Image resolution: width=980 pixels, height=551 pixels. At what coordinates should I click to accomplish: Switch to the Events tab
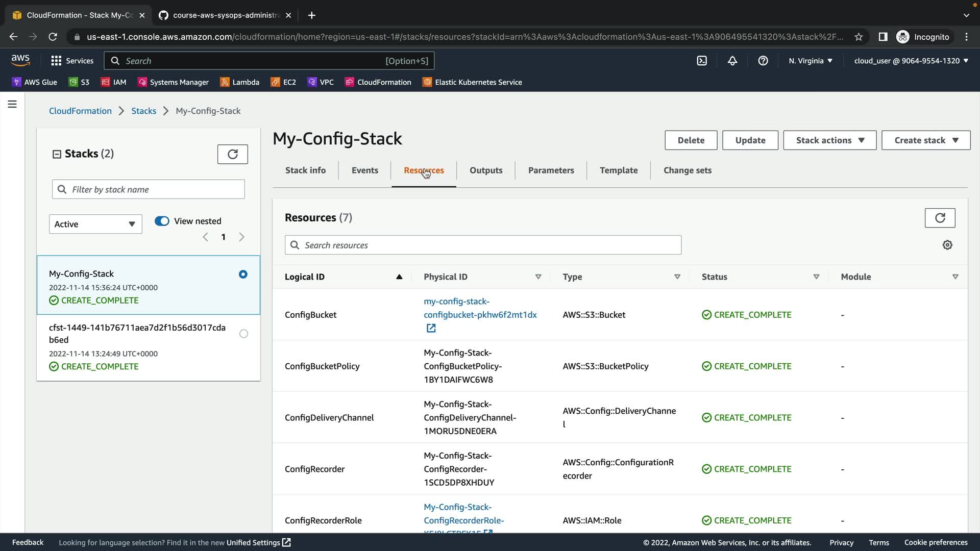pyautogui.click(x=364, y=170)
